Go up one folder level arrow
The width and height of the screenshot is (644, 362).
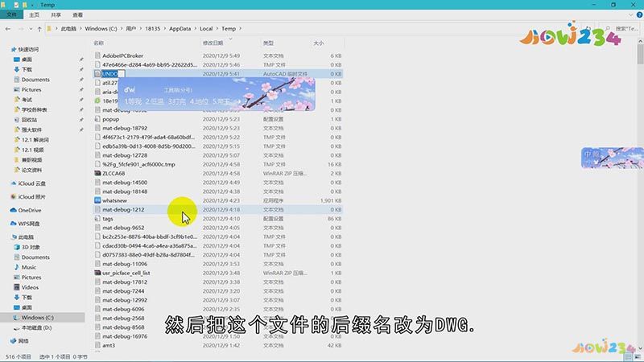click(39, 29)
